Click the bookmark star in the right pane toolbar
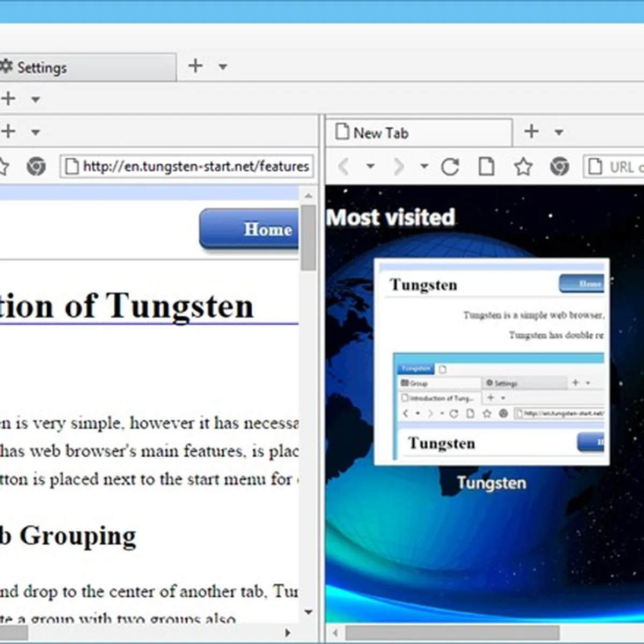Screen dimensions: 644x644 (523, 167)
